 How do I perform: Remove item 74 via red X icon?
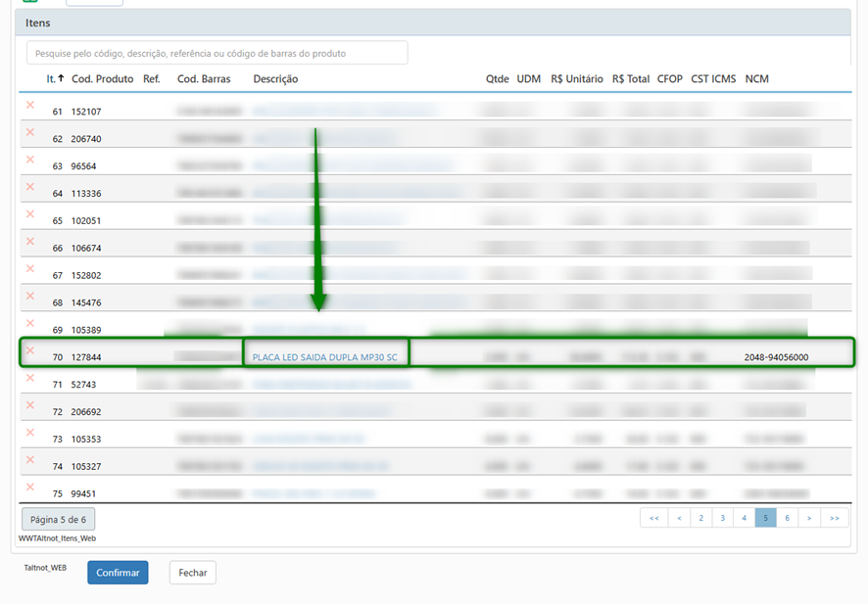(30, 460)
